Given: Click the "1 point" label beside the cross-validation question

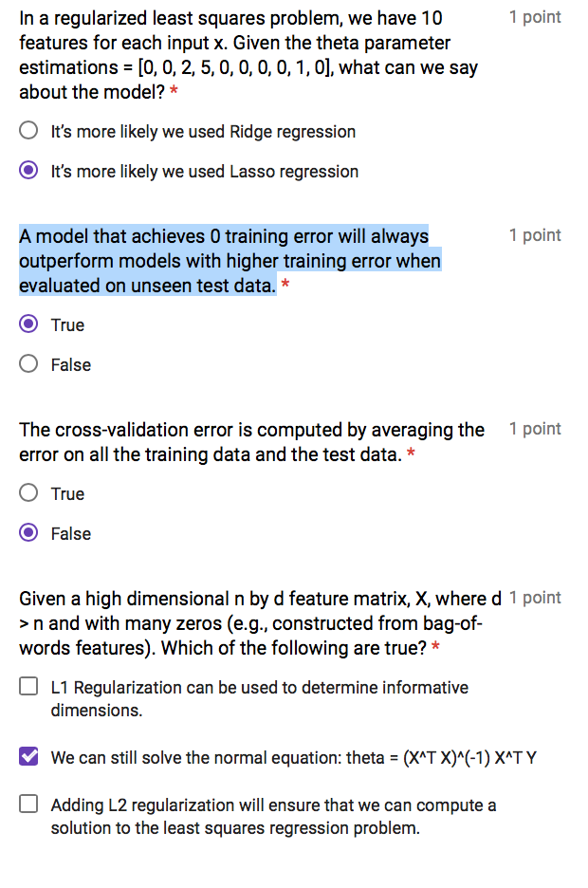Looking at the screenshot, I should (x=534, y=429).
